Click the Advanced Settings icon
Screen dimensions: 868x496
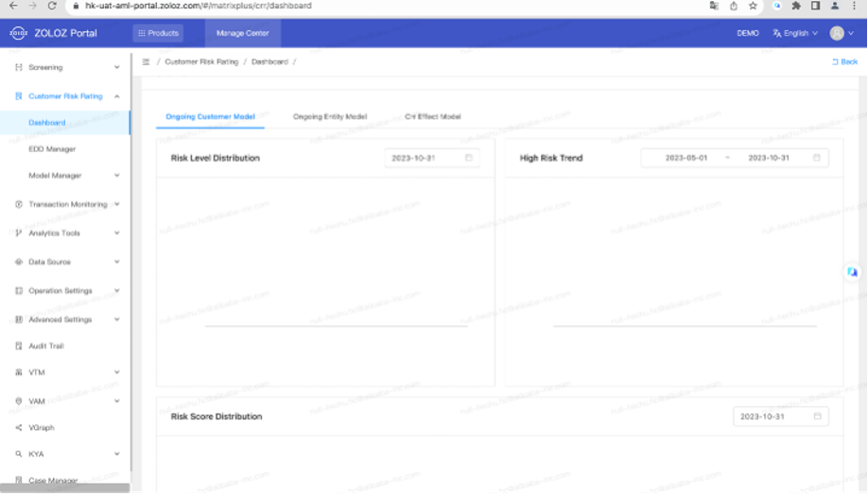(x=19, y=319)
